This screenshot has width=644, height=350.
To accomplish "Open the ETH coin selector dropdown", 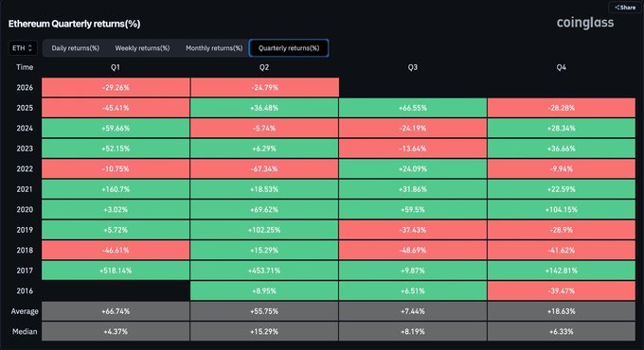I will pos(23,48).
